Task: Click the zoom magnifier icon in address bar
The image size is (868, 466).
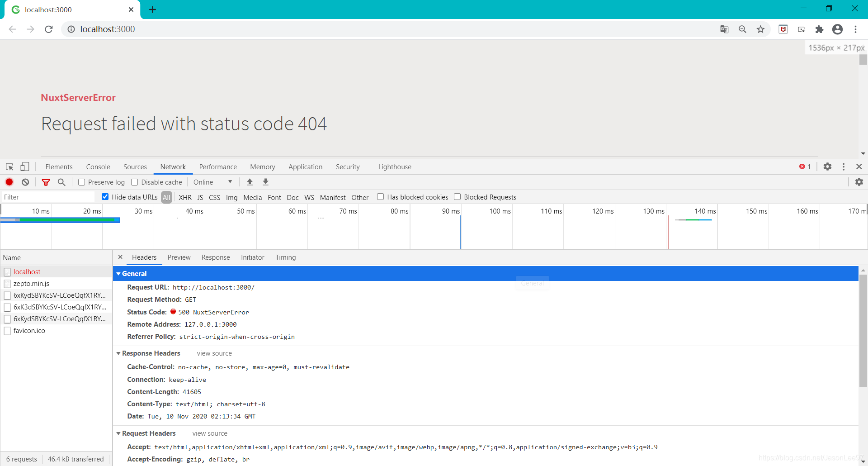Action: tap(742, 29)
